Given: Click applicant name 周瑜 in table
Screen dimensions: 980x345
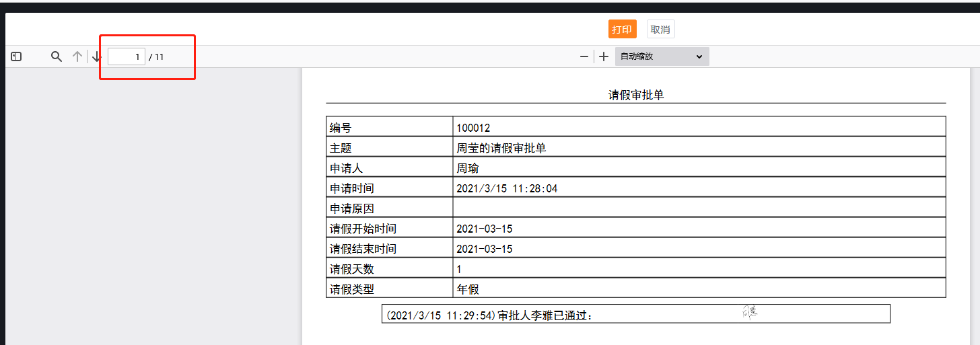Looking at the screenshot, I should 468,168.
